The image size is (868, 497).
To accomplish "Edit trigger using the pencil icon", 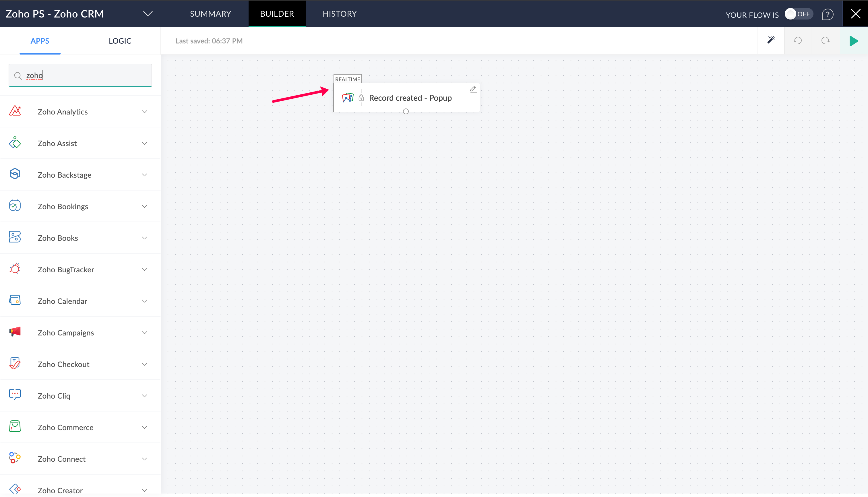I will pyautogui.click(x=473, y=89).
